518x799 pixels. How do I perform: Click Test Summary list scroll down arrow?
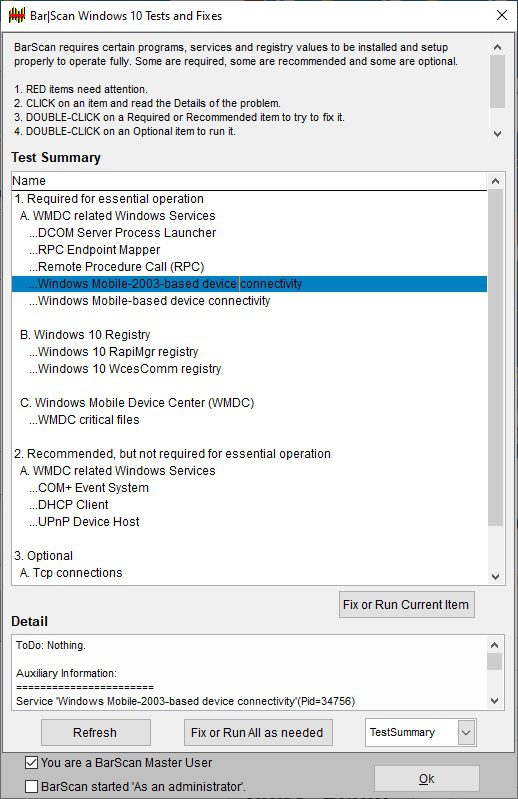(x=496, y=577)
